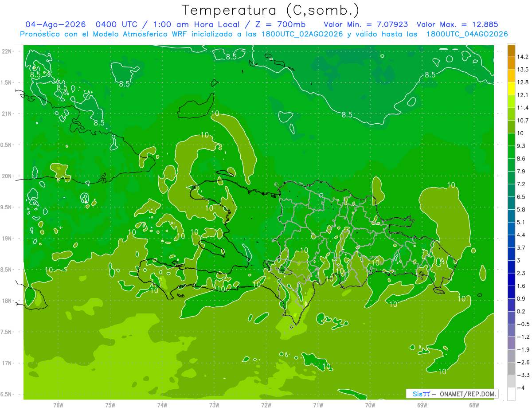Viewport: 532px width, 411px height.
Task: Click the 21N latitude axis label
Action: click(x=8, y=114)
